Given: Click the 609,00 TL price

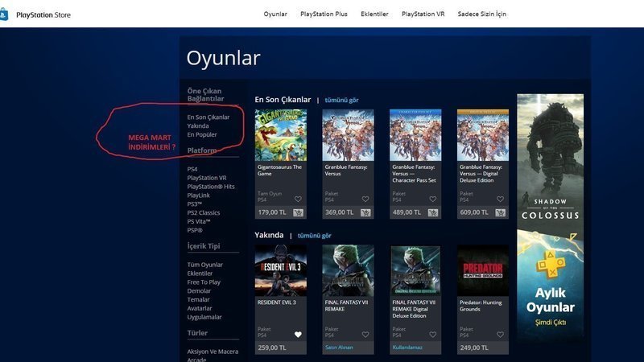Looking at the screenshot, I should coord(474,212).
